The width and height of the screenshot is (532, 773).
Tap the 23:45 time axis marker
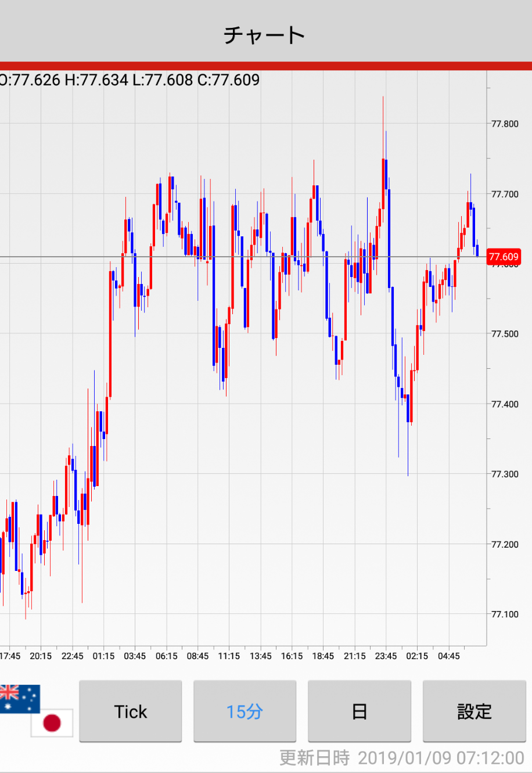coord(386,656)
